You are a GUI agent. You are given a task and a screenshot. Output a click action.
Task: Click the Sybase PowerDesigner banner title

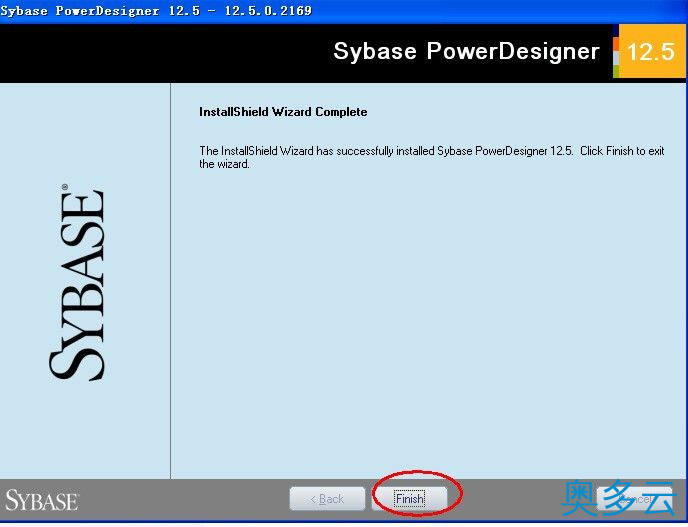(466, 51)
